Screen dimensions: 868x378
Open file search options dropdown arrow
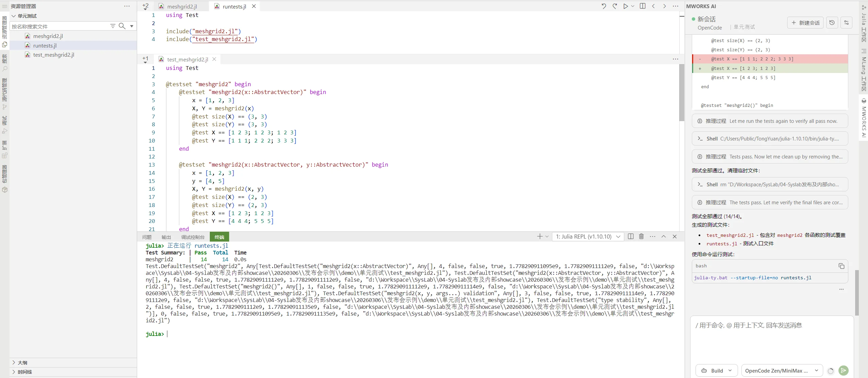point(132,26)
